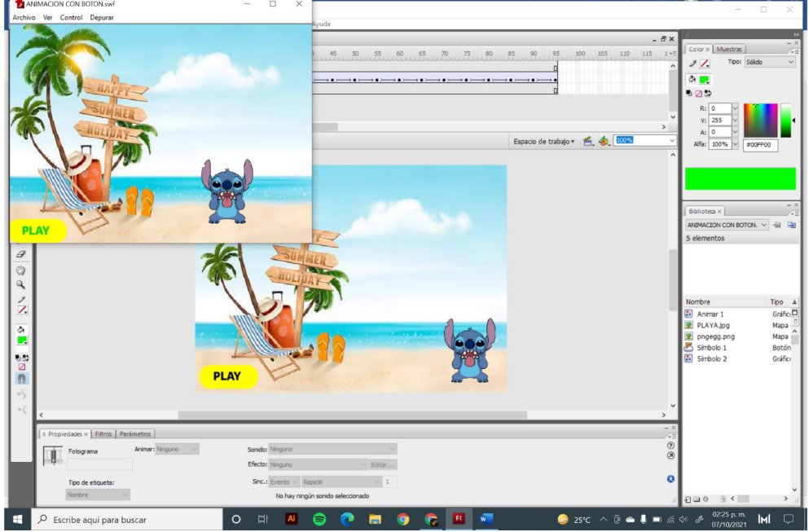The height and width of the screenshot is (532, 809).
Task: Open the A value slider dropdown
Action: tap(735, 132)
